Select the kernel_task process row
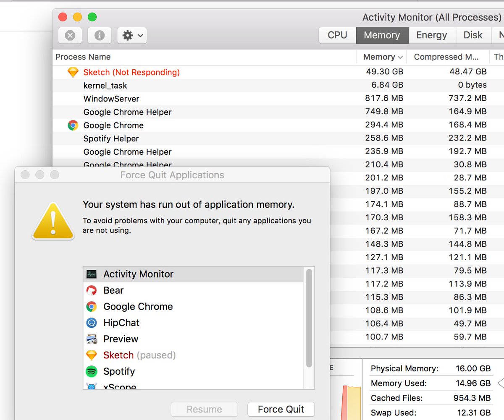 click(278, 86)
